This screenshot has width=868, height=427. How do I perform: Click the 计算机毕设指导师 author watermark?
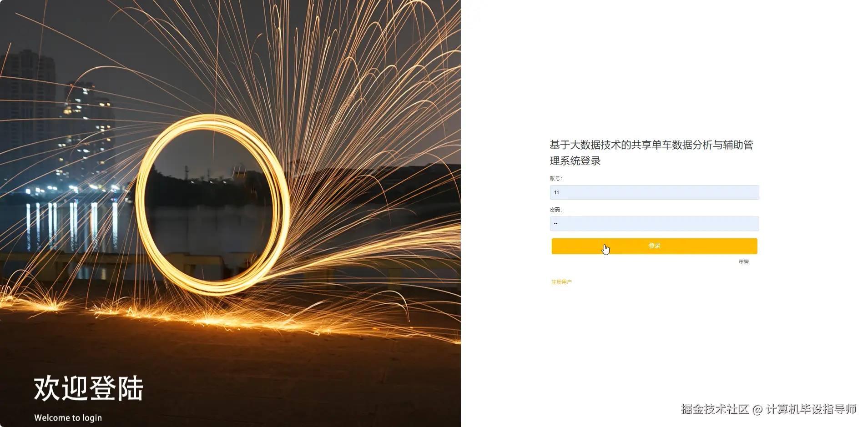pyautogui.click(x=811, y=409)
